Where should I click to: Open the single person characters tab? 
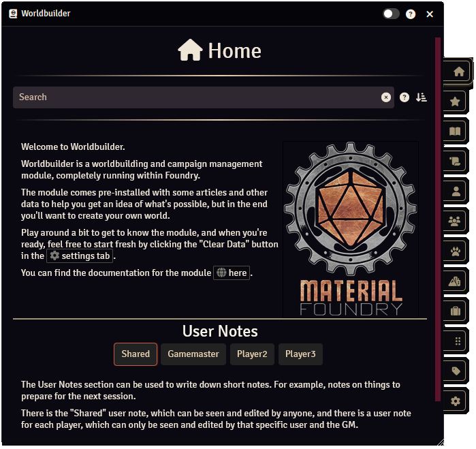(455, 191)
